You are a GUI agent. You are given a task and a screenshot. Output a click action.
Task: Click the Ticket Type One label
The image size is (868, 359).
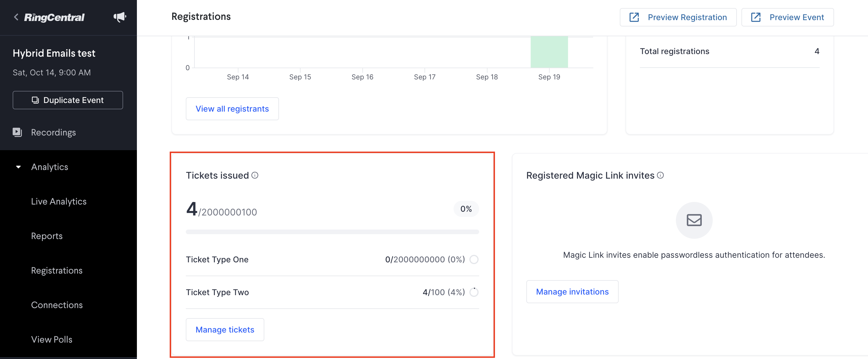point(217,259)
